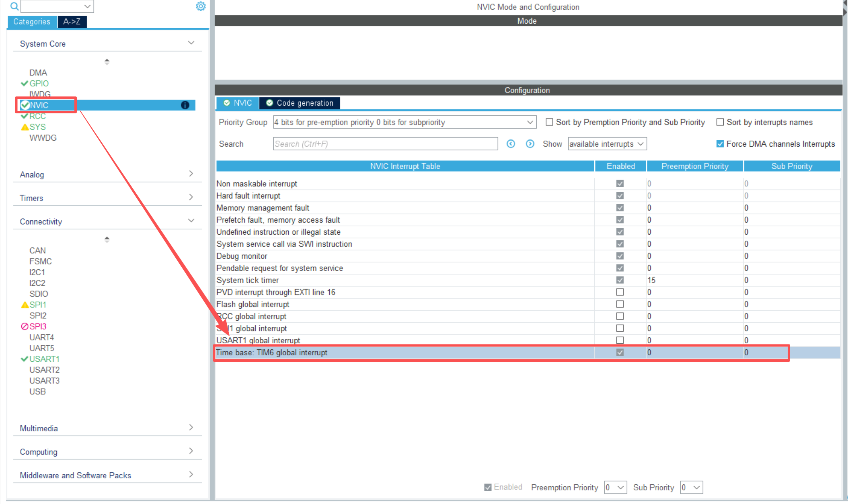Open the Priority Group dropdown
The image size is (848, 504).
coord(404,122)
